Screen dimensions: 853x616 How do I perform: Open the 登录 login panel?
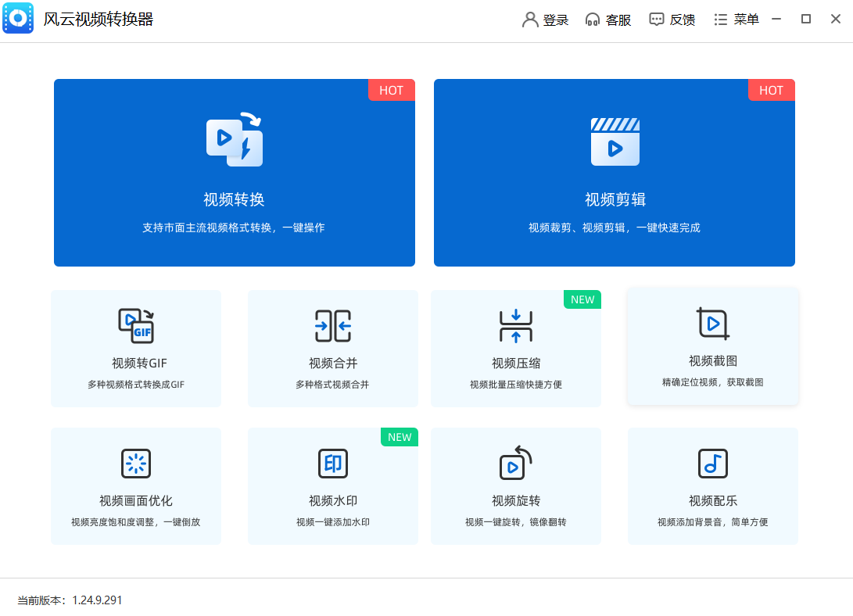(545, 20)
